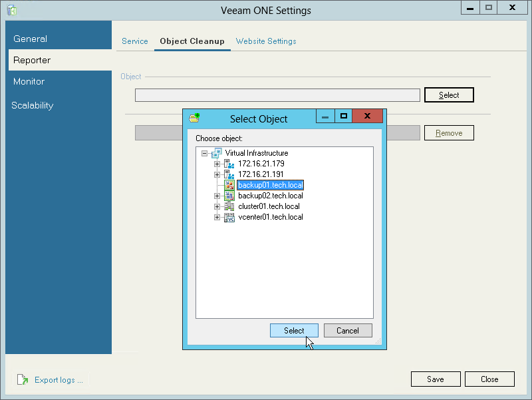
Task: Select the Reporter settings section
Action: [x=60, y=60]
